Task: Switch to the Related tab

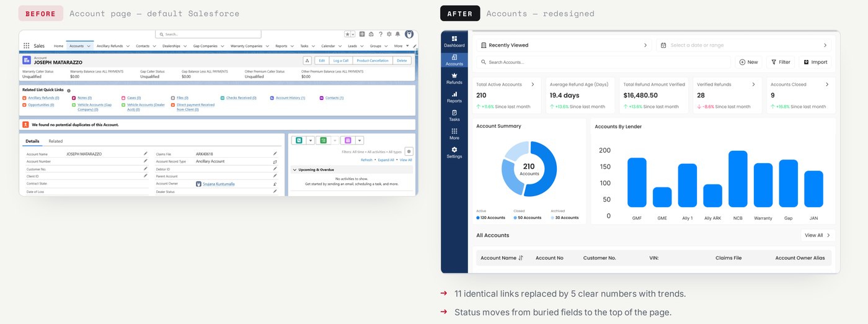Action: point(56,142)
